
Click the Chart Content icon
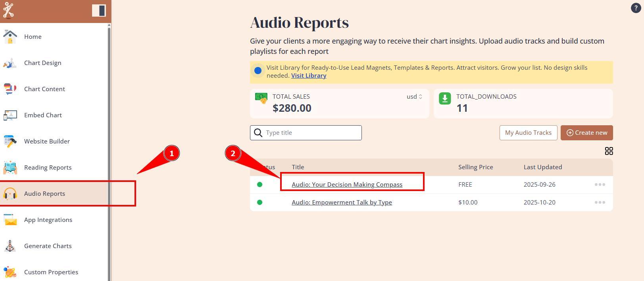pos(10,89)
